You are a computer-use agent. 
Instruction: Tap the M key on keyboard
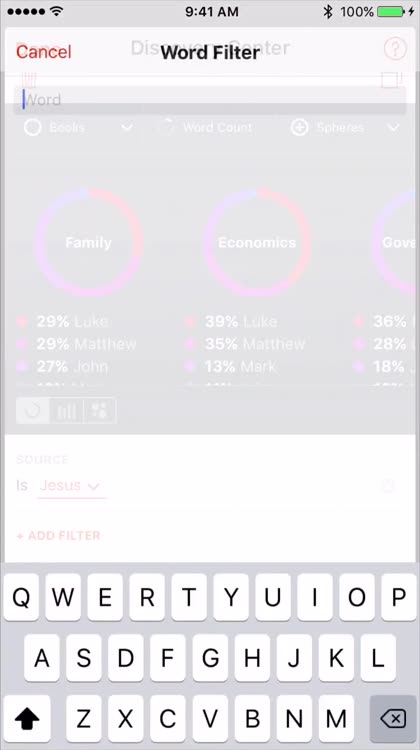[336, 718]
